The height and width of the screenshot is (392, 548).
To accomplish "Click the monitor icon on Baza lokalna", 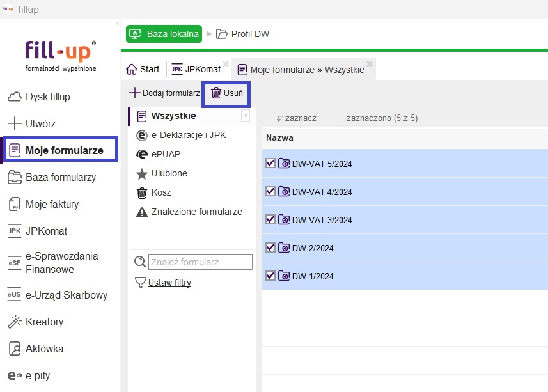I will coord(135,34).
